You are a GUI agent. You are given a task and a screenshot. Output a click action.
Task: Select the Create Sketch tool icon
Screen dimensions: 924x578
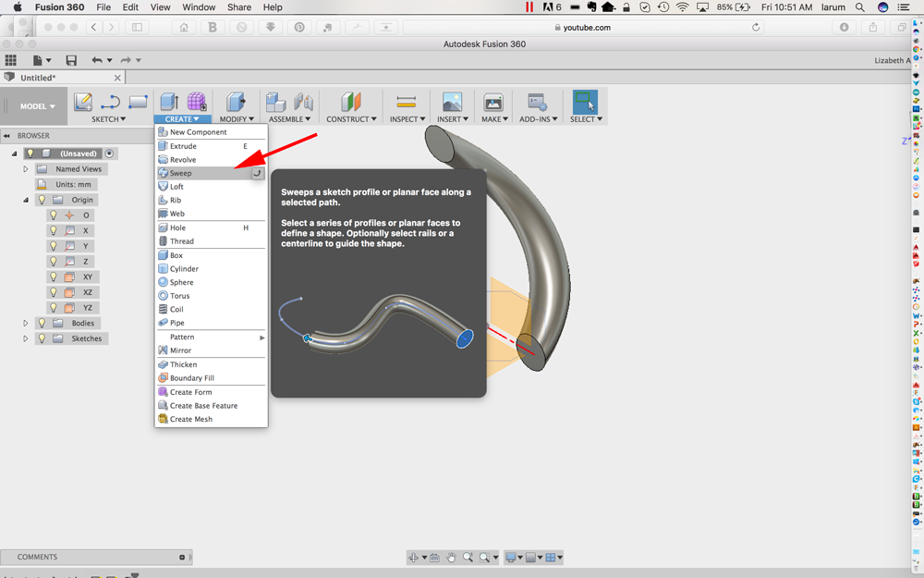(83, 102)
